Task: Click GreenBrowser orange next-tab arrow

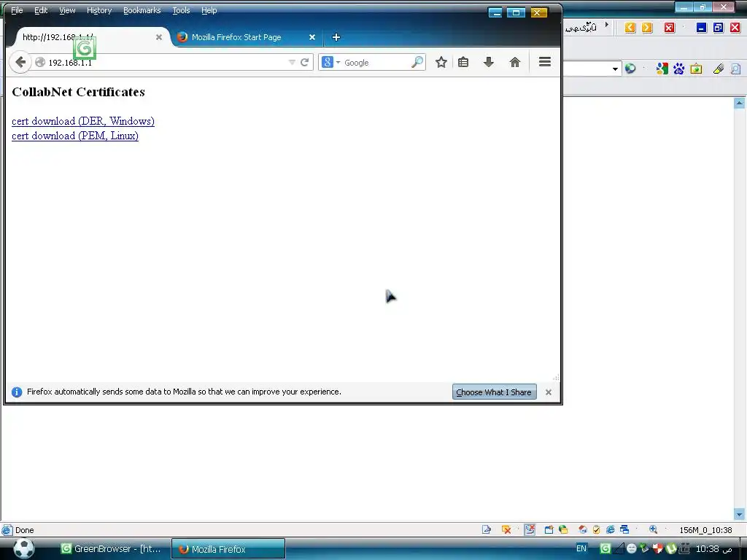Action: (646, 28)
